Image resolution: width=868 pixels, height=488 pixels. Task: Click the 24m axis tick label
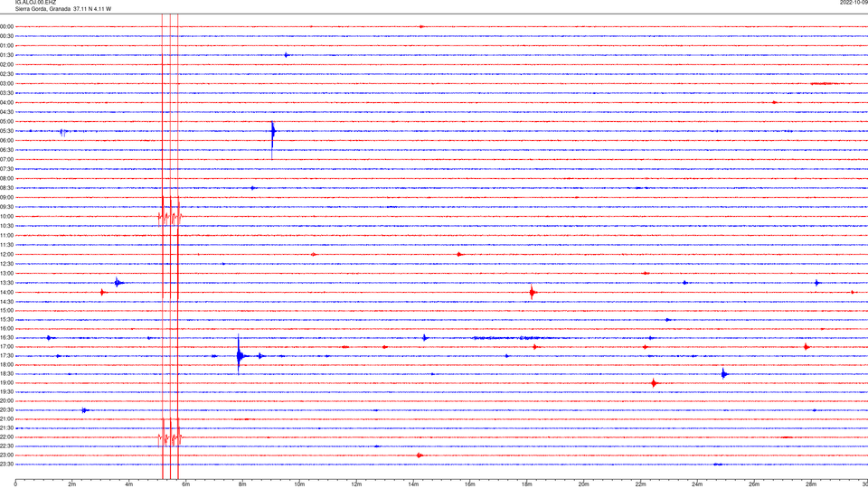pos(697,484)
